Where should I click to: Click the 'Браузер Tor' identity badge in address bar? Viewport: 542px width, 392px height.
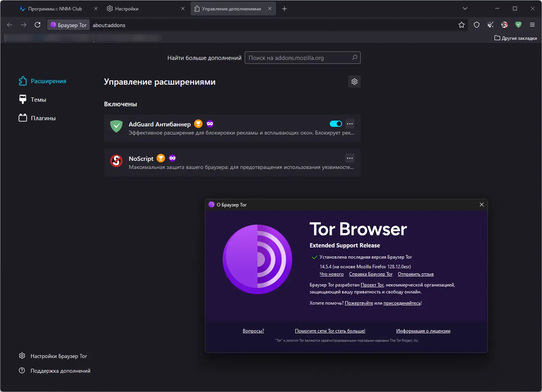pos(68,25)
